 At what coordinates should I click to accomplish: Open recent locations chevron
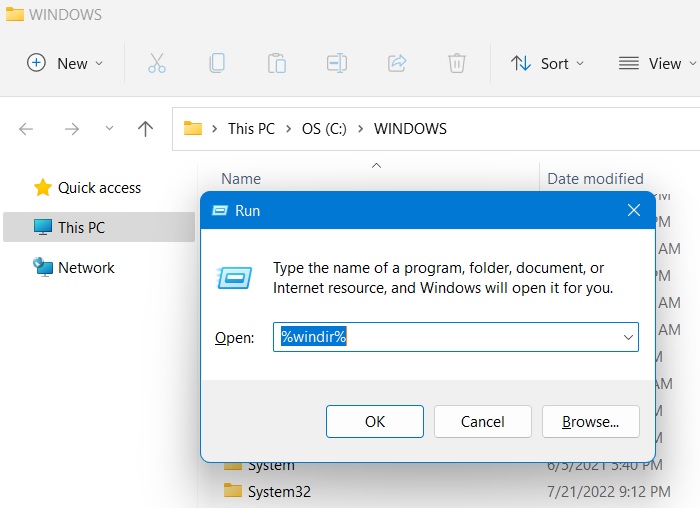(109, 129)
